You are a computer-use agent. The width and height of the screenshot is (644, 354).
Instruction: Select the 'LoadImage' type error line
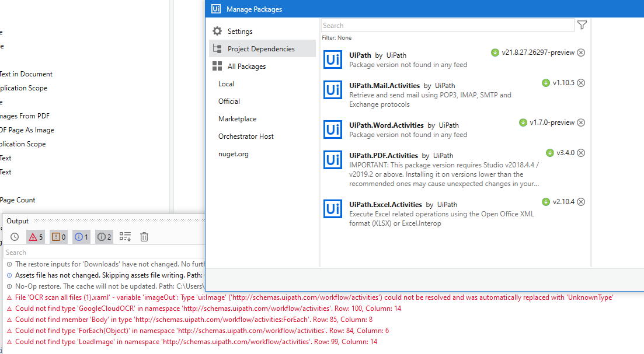[x=192, y=342]
